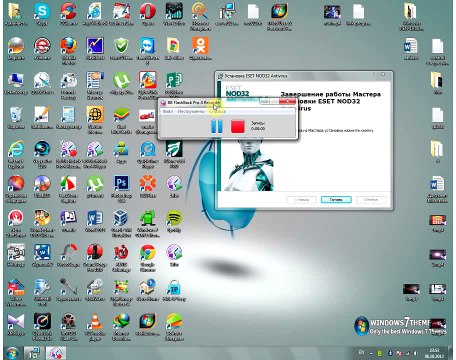Click the Назад button in ESET installer
The height and width of the screenshot is (360, 456).
(301, 200)
